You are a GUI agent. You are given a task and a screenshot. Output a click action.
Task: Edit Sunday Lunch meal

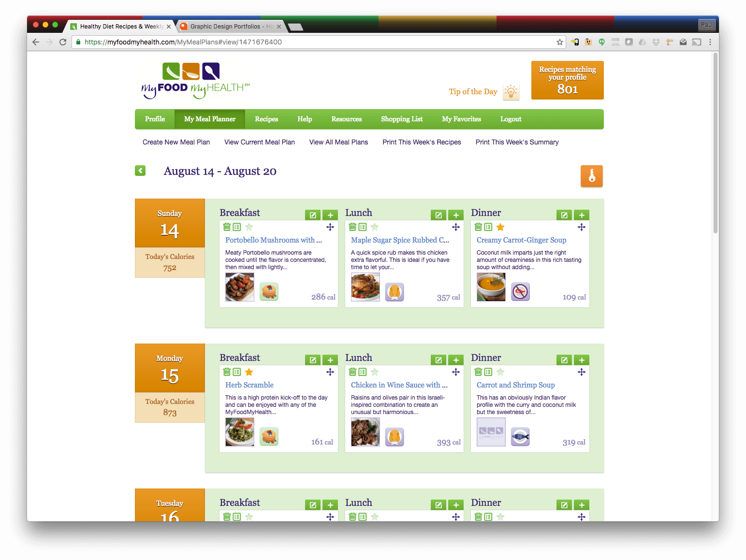pos(439,215)
